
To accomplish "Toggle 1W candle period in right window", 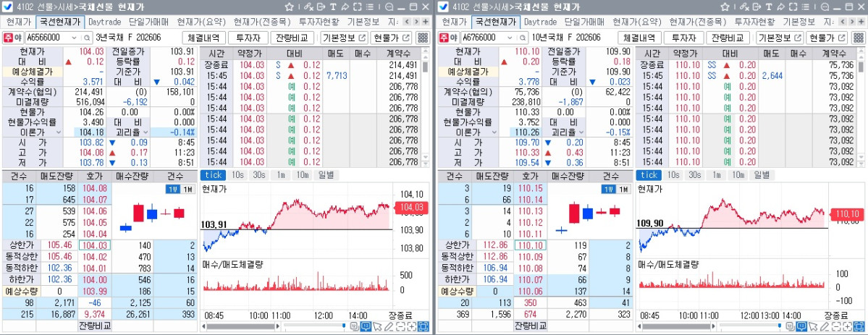I will (x=609, y=190).
